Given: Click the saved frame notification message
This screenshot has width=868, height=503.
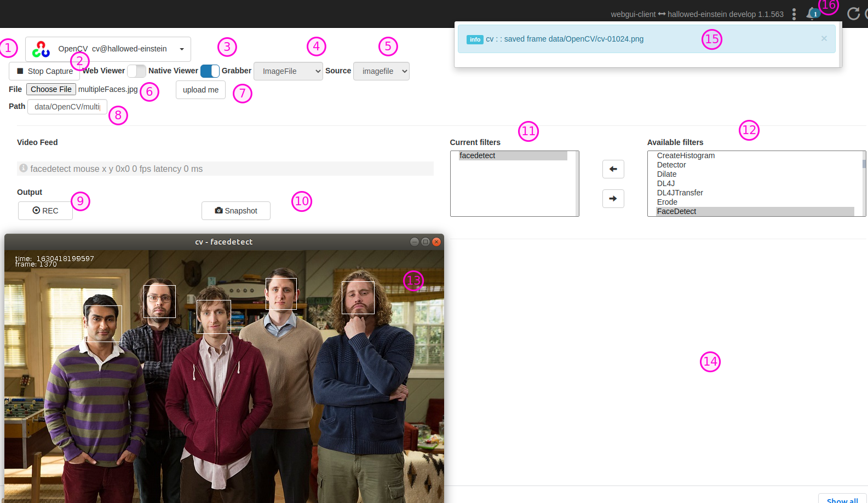Looking at the screenshot, I should click(565, 39).
